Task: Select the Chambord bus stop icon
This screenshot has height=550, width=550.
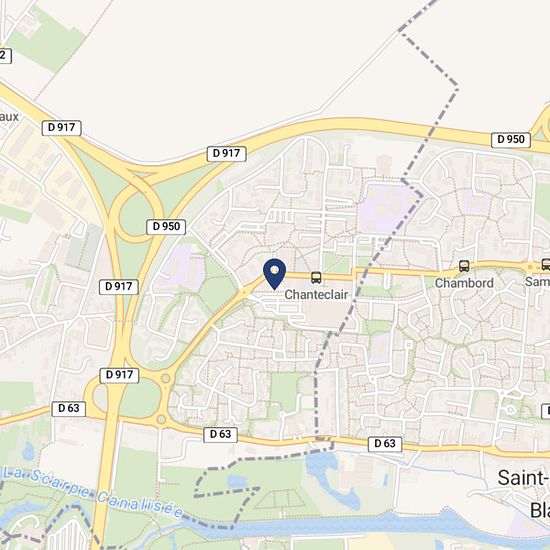Action: (464, 266)
